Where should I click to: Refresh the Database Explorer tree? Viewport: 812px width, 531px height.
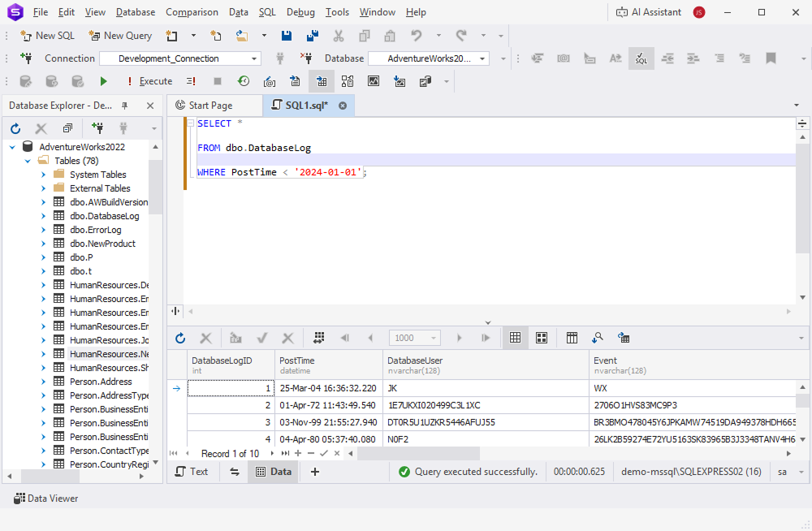click(15, 128)
